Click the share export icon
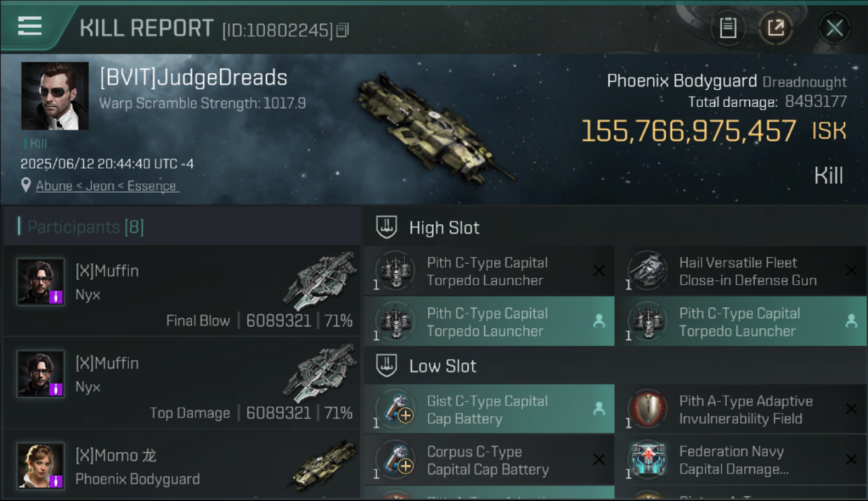Image resolution: width=868 pixels, height=501 pixels. (775, 28)
